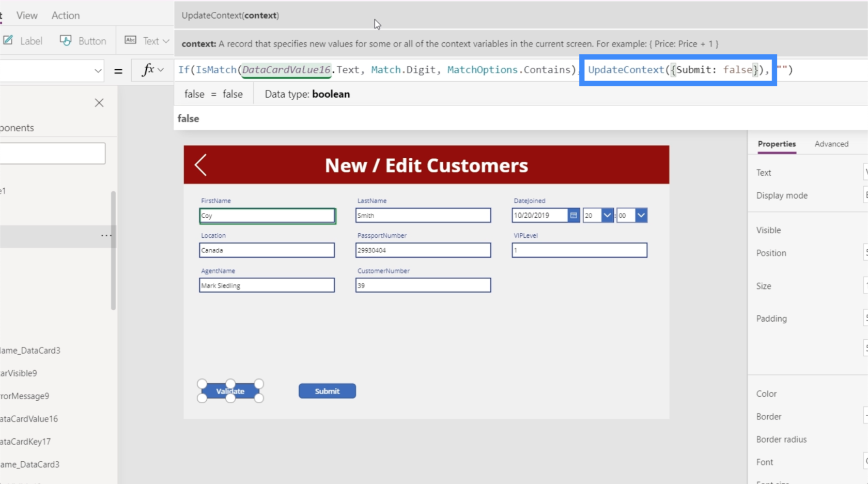Click the tree view scrollbar

tap(113, 251)
